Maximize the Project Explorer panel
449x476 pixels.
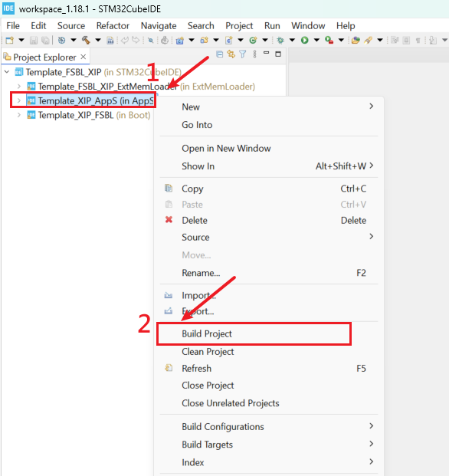(278, 54)
